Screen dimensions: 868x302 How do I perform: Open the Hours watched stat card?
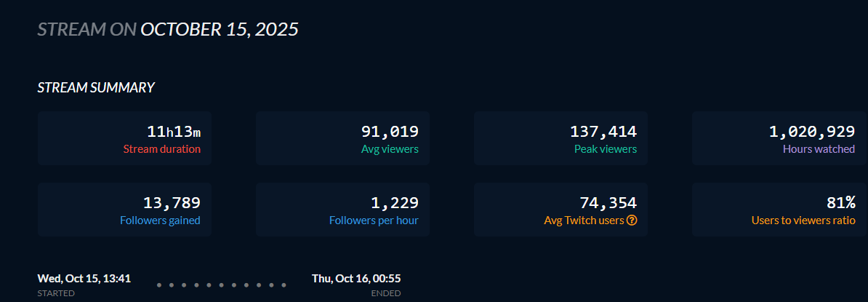pos(779,138)
